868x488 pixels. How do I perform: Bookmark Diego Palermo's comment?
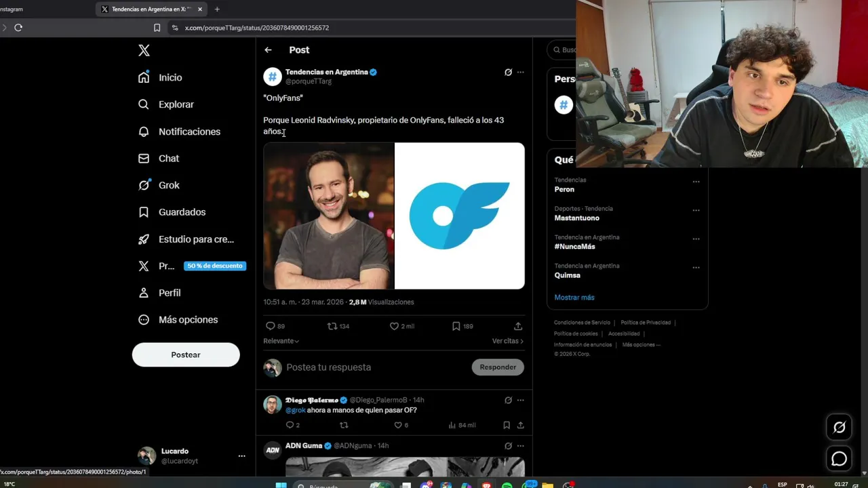pos(507,425)
